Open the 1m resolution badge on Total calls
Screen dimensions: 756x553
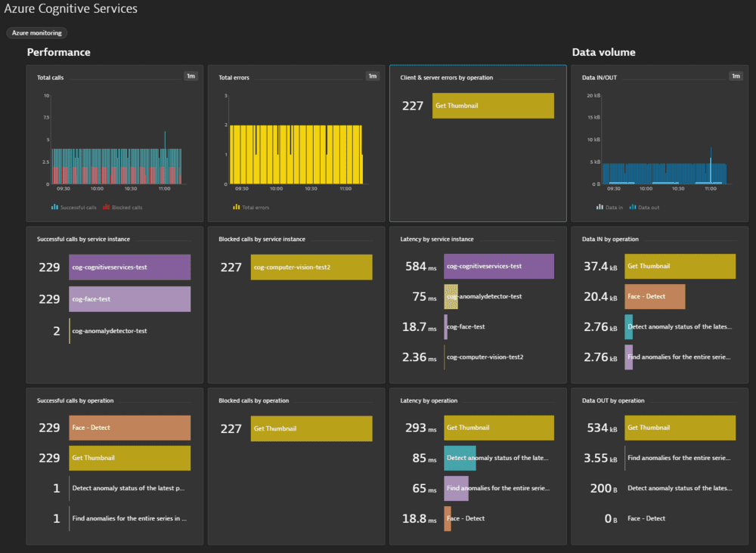tap(191, 76)
